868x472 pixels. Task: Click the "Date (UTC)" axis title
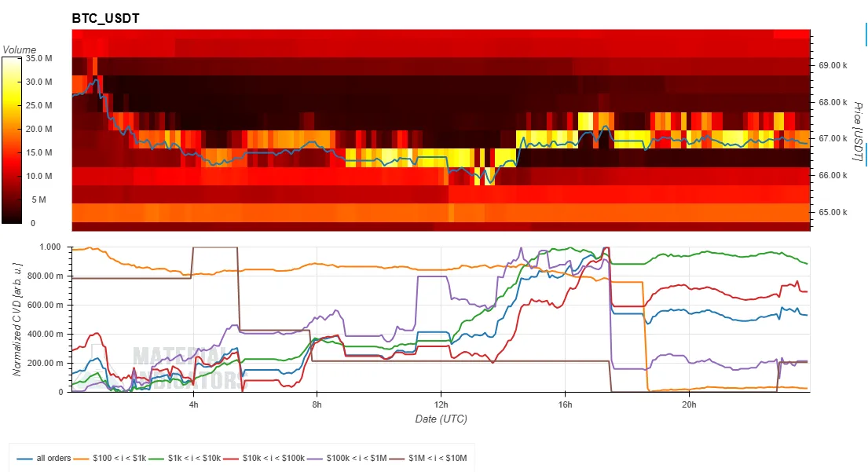441,419
